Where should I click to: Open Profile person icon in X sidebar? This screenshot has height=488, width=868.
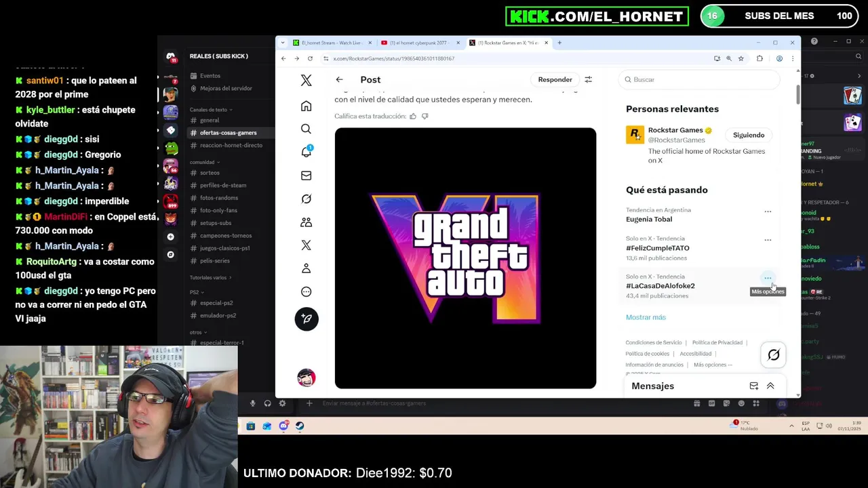point(306,268)
